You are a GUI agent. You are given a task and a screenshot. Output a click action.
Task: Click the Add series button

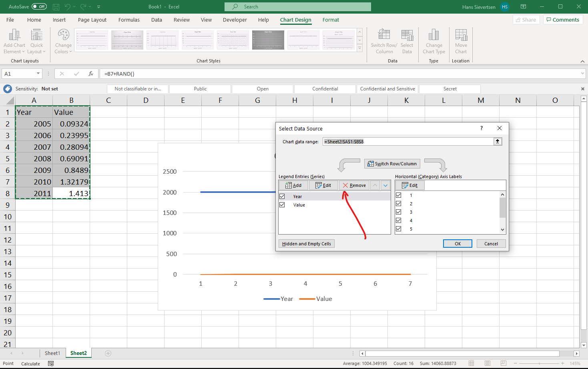pos(293,185)
